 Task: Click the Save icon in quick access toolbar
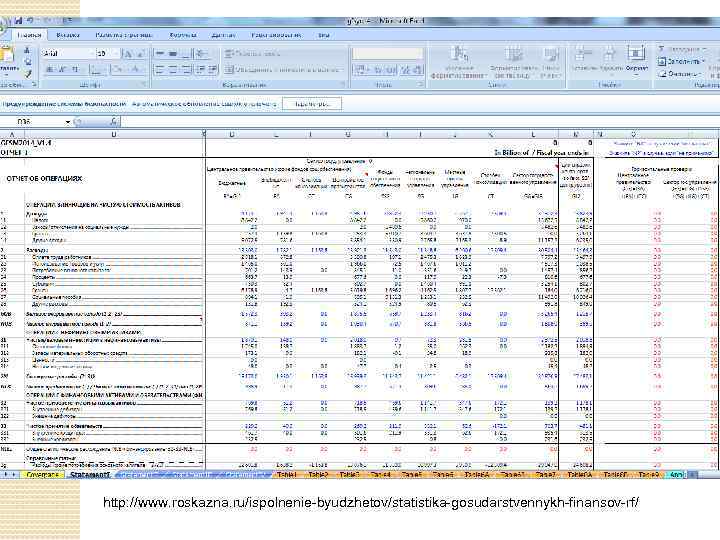(18, 21)
